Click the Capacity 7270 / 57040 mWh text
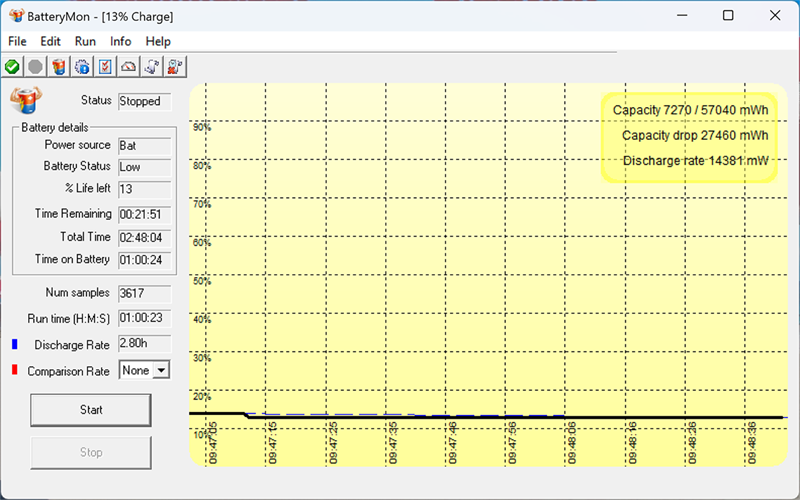Screen dimensions: 800x500 point(690,110)
